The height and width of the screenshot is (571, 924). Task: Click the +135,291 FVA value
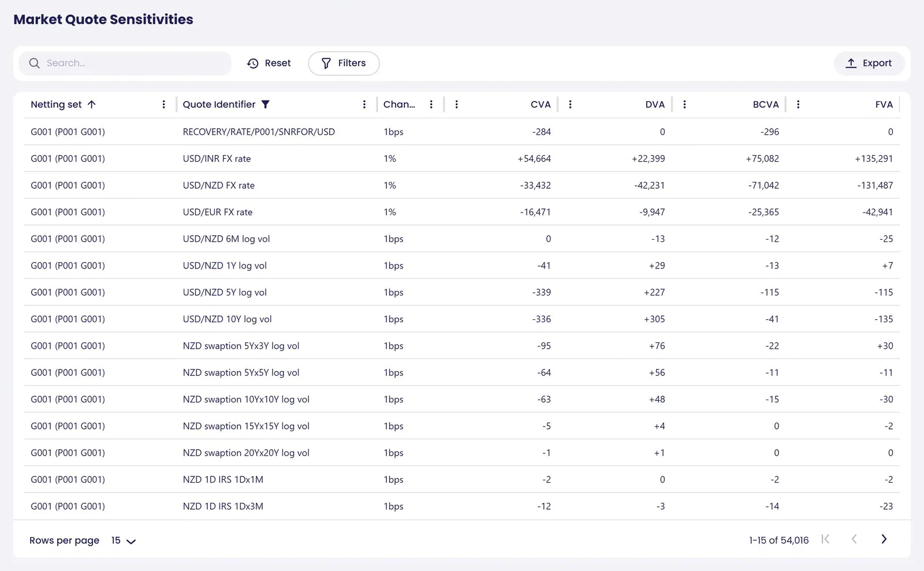coord(874,159)
